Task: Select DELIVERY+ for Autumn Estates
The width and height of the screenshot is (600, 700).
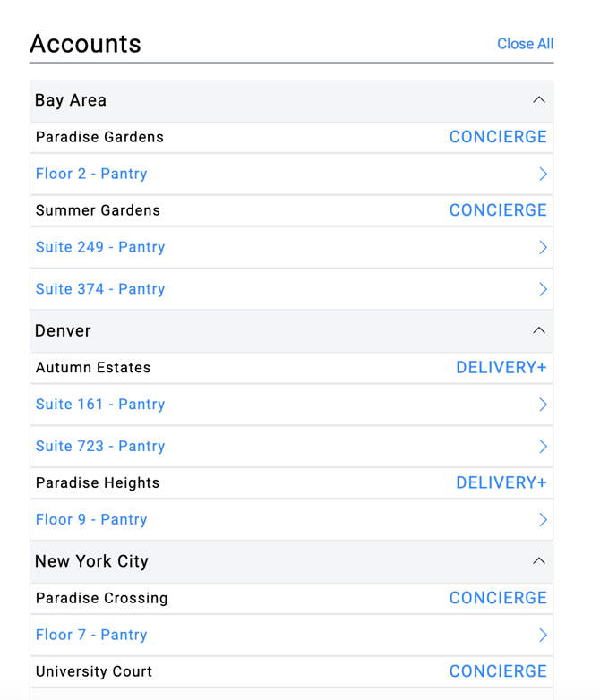Action: tap(501, 368)
